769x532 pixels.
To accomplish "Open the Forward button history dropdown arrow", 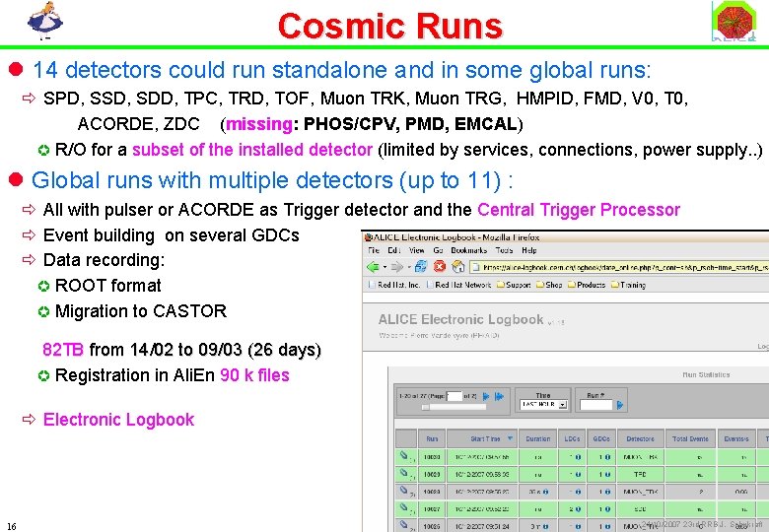I will point(408,267).
